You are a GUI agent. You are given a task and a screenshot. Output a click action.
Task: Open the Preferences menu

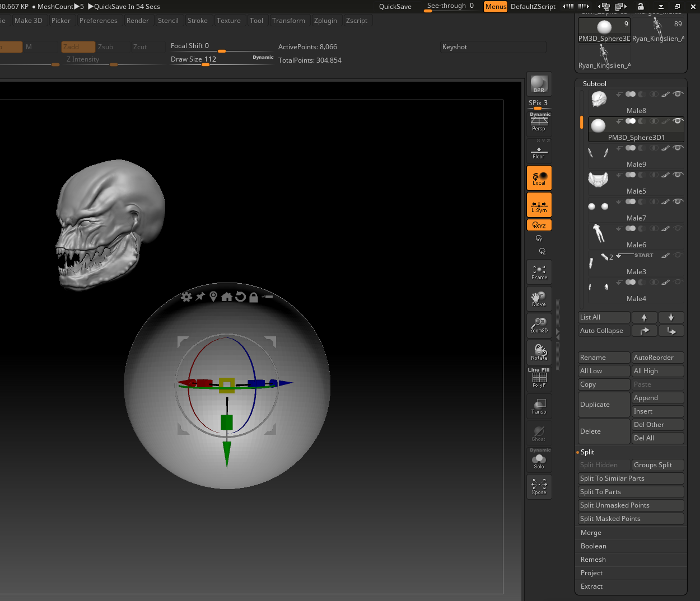point(98,21)
